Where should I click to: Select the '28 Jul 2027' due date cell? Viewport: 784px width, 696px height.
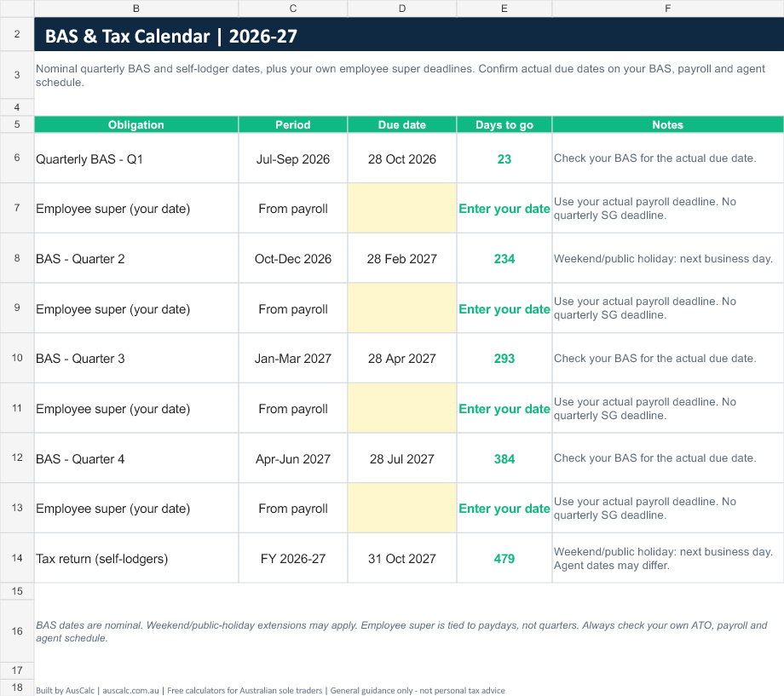(402, 458)
